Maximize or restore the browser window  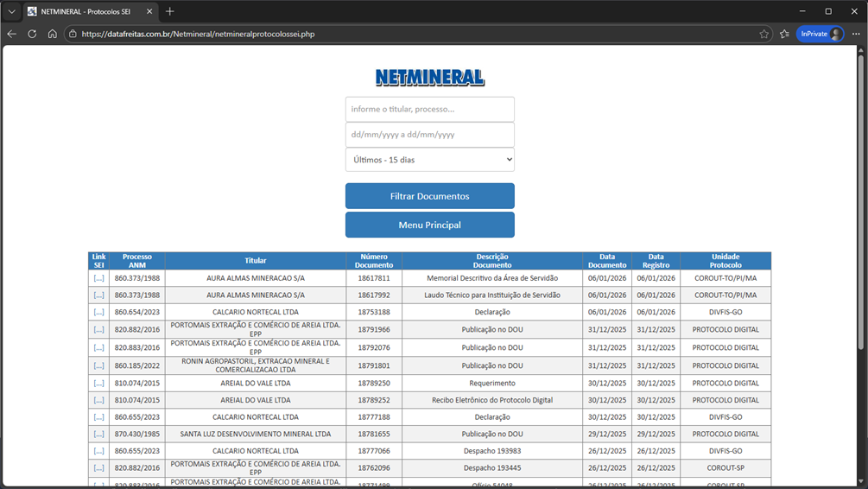point(828,11)
